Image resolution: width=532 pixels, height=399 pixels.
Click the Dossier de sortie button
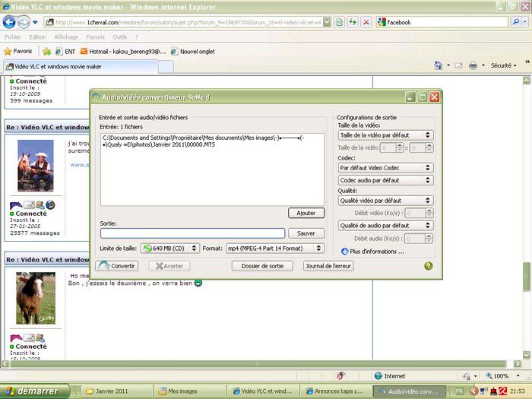pos(262,266)
